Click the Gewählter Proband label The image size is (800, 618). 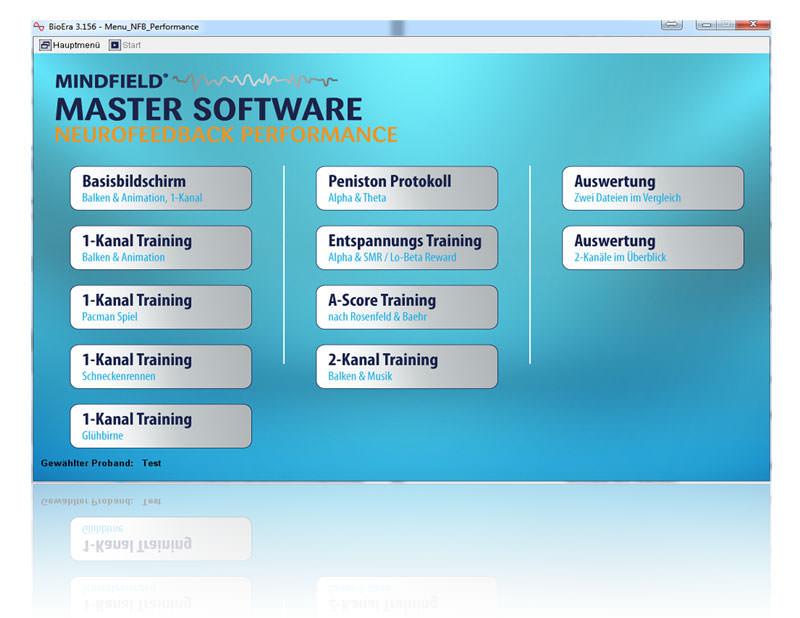click(87, 463)
